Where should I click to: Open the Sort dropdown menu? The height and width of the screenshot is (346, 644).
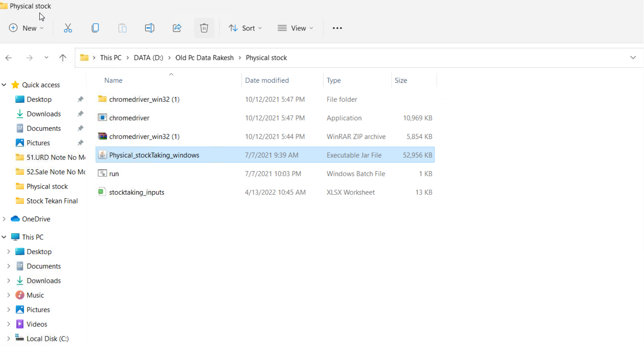click(x=245, y=28)
